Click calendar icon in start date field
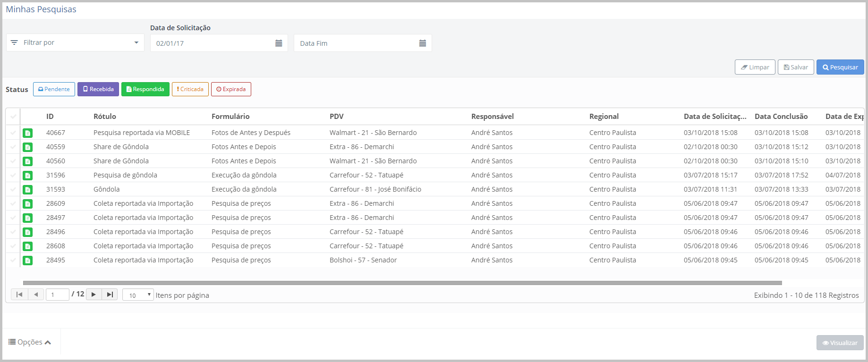The width and height of the screenshot is (868, 362). [x=279, y=43]
